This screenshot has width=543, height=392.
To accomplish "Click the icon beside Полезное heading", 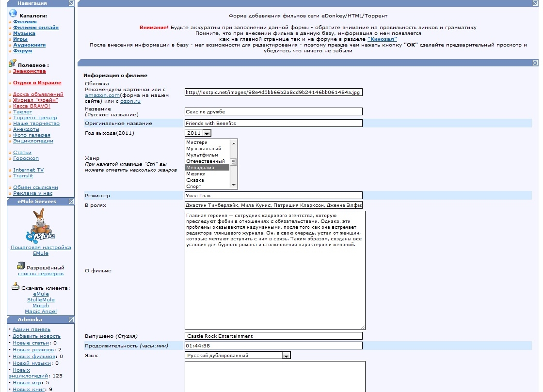I will 13,63.
